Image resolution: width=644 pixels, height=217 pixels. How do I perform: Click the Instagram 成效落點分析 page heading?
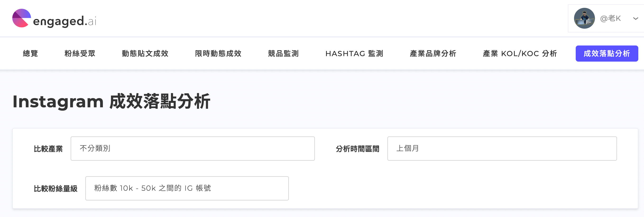(111, 101)
